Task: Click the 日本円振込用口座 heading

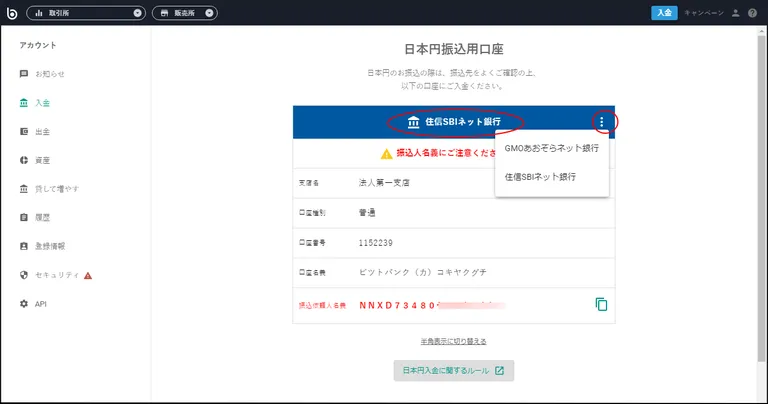Action: click(x=454, y=49)
